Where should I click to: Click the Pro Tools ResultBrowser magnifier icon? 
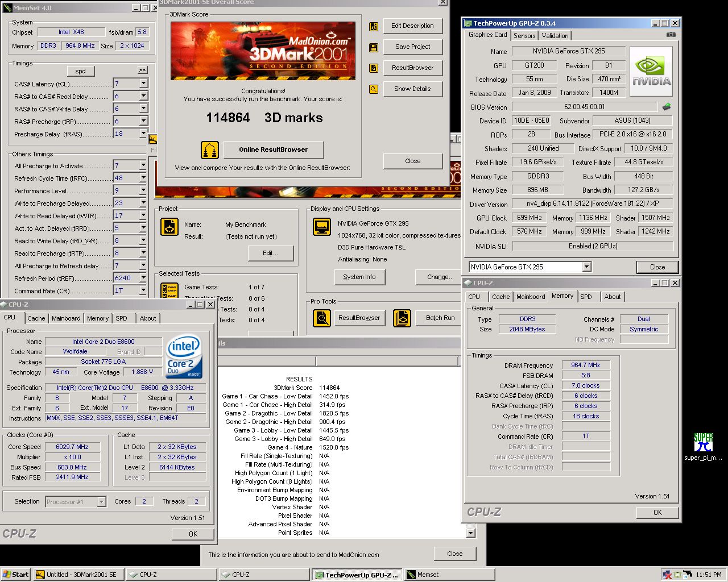[322, 318]
